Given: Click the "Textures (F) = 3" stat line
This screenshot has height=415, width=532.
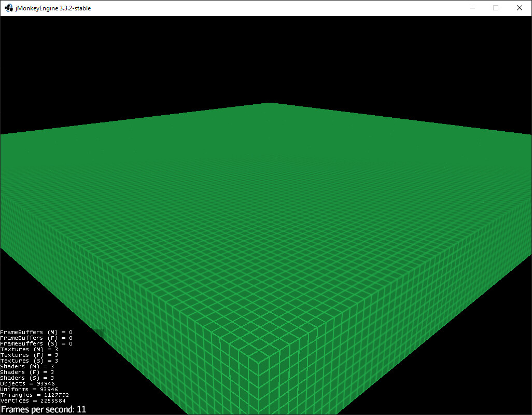Looking at the screenshot, I should 29,355.
